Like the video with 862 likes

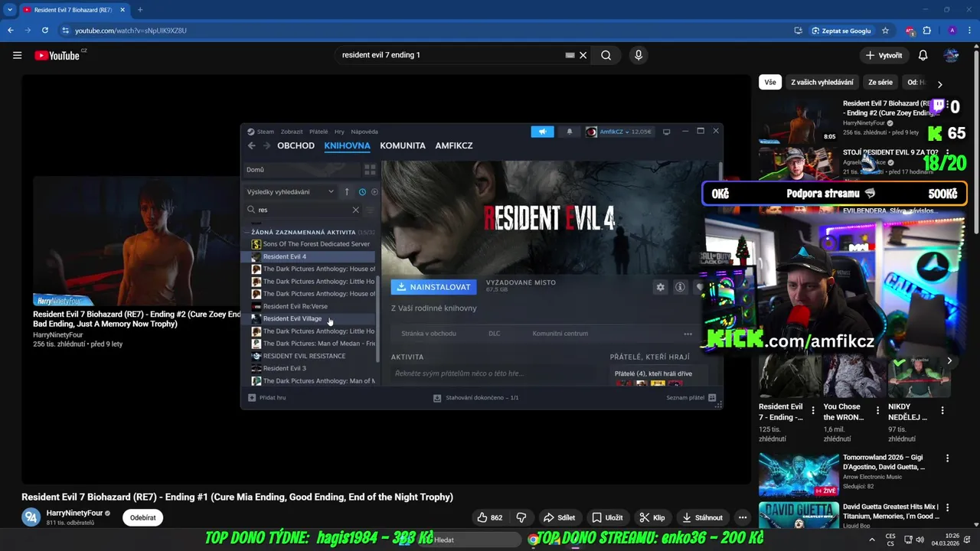490,517
